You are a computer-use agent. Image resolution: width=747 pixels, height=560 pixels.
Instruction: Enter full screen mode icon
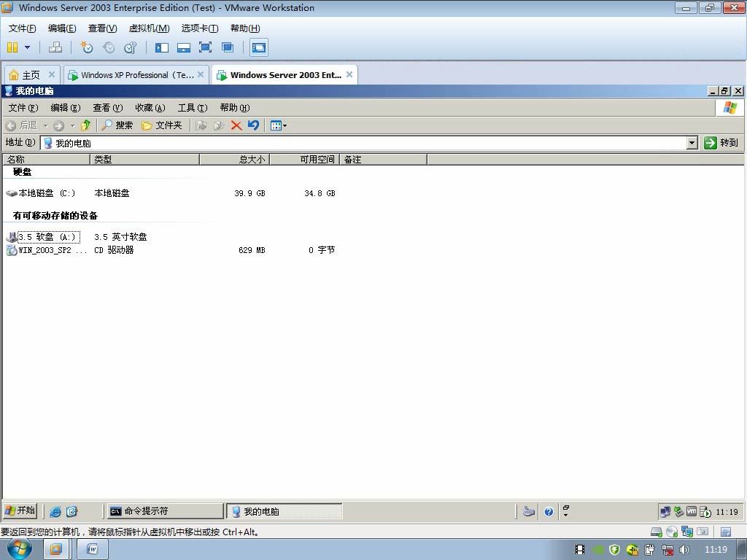[x=205, y=47]
